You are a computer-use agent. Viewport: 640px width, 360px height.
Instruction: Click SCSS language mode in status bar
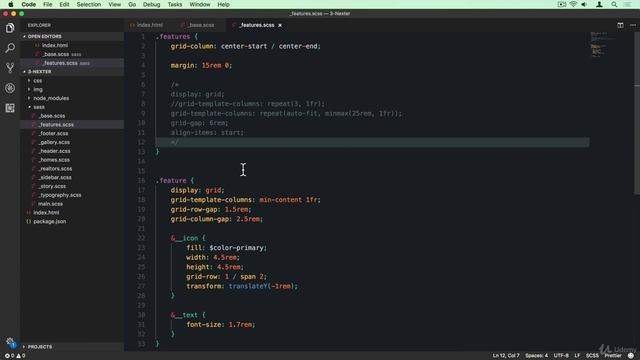(x=592, y=356)
